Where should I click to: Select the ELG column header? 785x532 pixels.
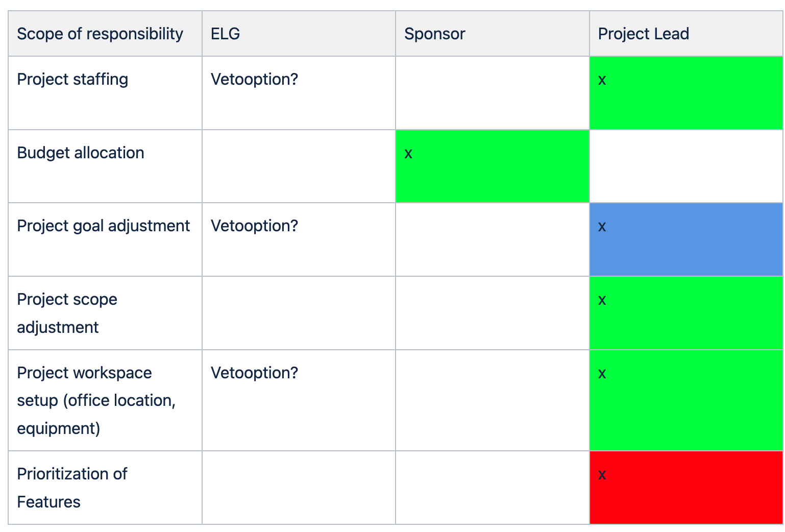(225, 34)
